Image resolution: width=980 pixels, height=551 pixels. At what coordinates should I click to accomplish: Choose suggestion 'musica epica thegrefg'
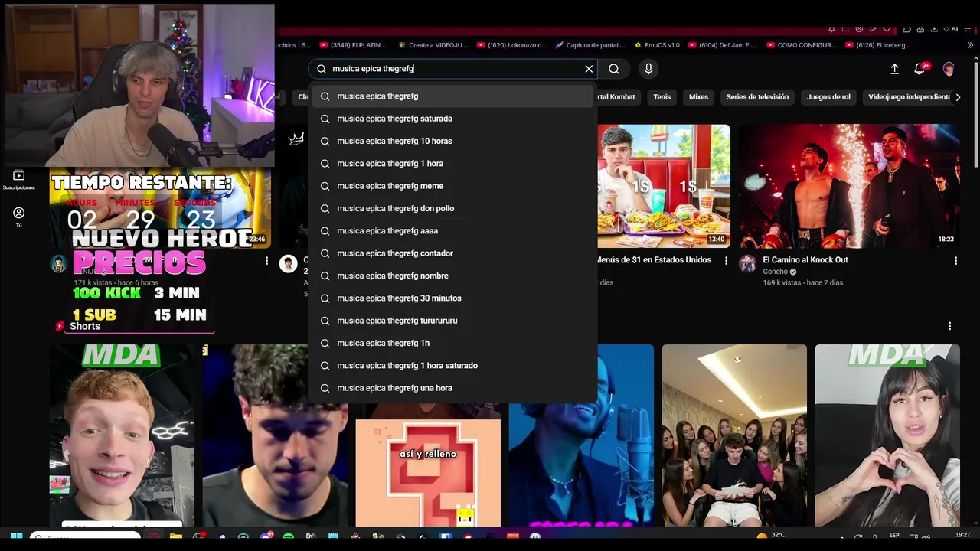coord(452,96)
